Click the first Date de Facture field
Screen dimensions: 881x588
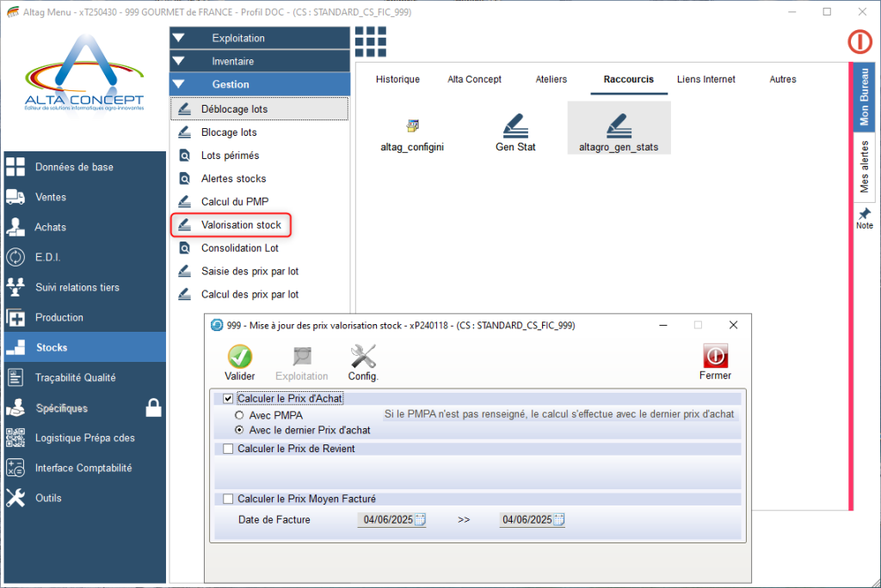click(x=387, y=520)
